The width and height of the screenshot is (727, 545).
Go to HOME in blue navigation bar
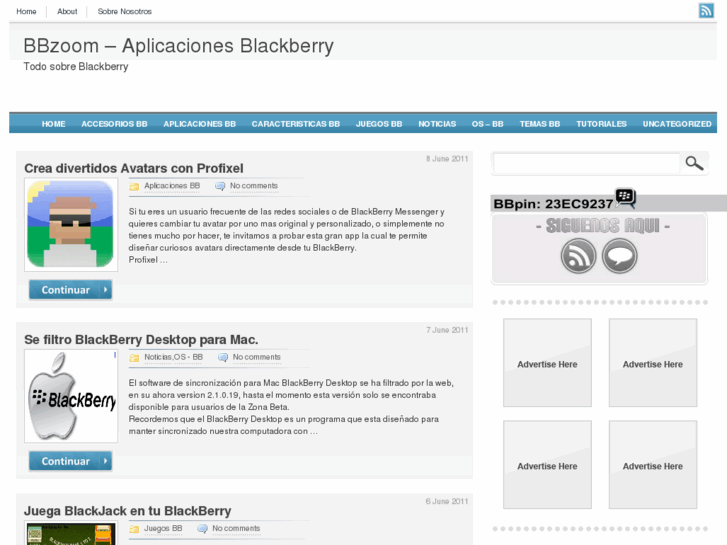pyautogui.click(x=53, y=124)
